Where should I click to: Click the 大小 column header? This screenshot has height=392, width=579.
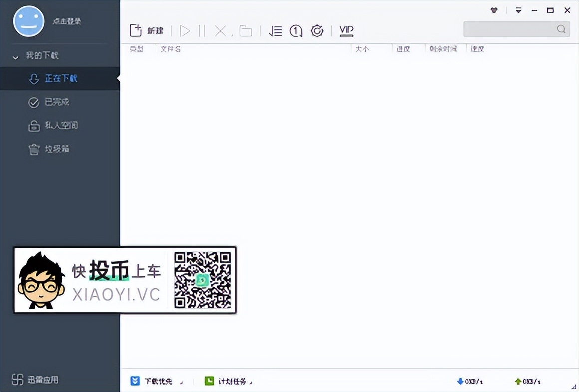[x=362, y=49]
